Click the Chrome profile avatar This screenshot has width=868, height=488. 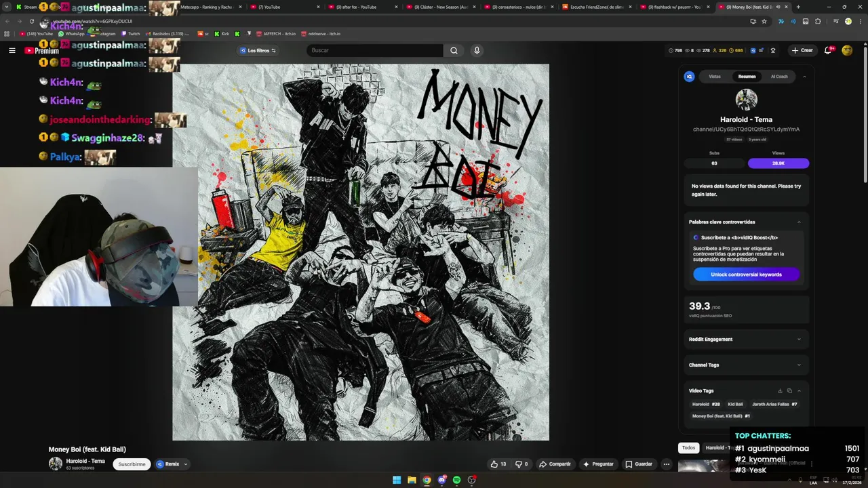click(x=848, y=21)
